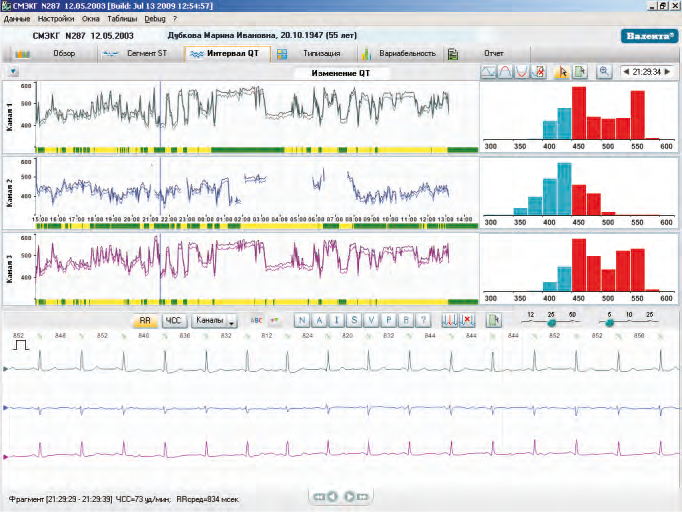Open the Вариабельность tab

[x=406, y=53]
